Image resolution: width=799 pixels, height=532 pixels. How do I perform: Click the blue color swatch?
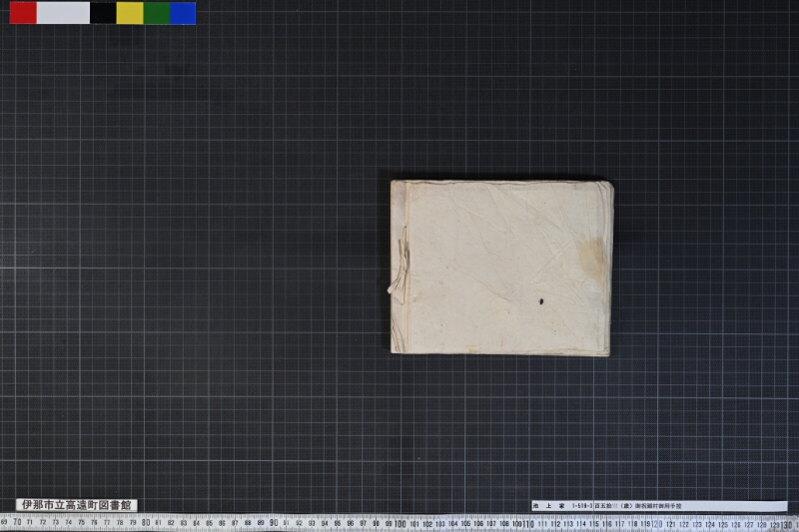click(x=183, y=13)
